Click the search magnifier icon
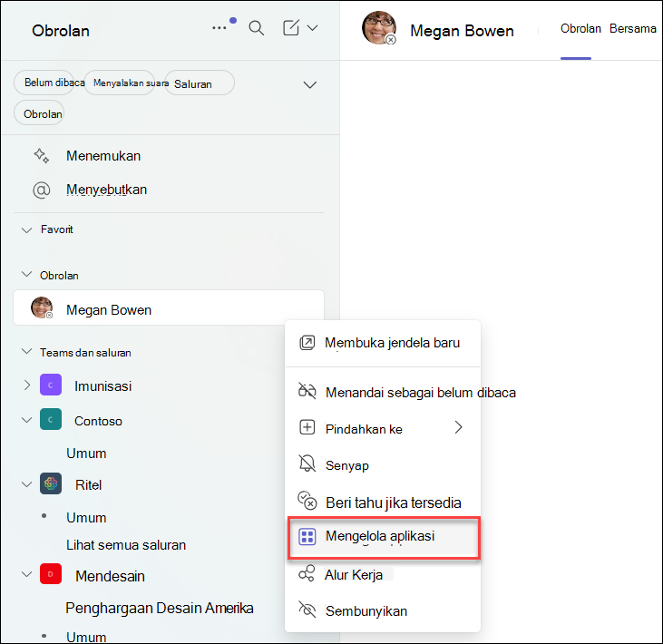The width and height of the screenshot is (663, 644). coord(257,28)
